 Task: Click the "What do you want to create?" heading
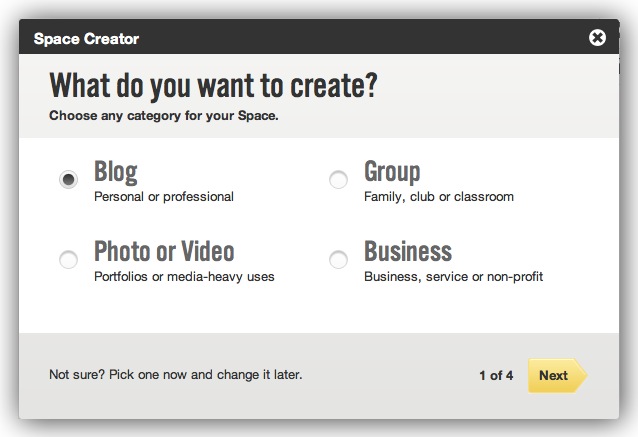coord(213,86)
